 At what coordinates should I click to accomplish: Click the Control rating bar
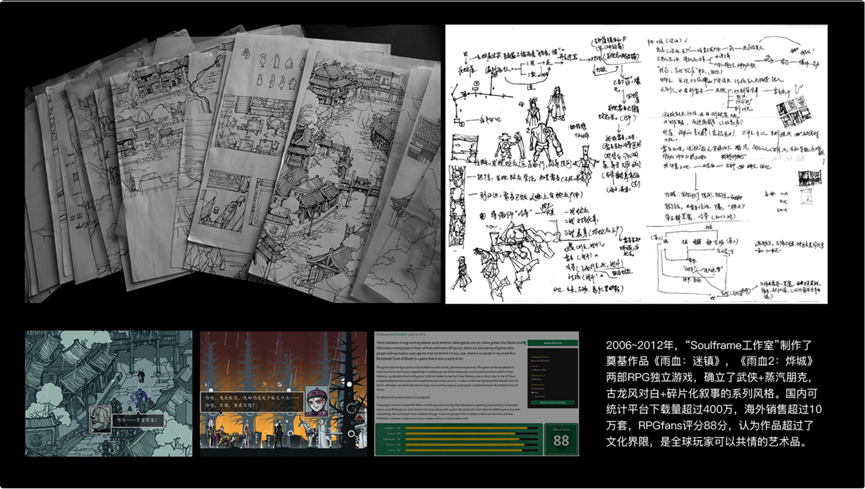tap(472, 445)
